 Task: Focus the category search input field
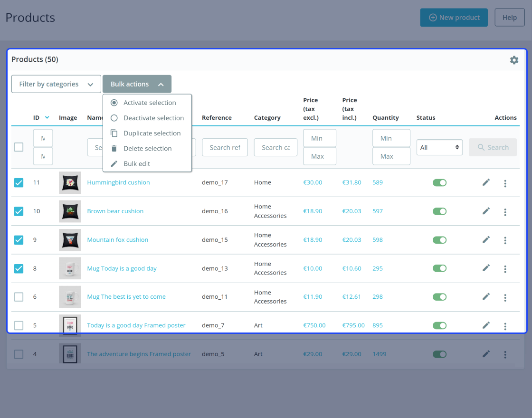click(275, 147)
